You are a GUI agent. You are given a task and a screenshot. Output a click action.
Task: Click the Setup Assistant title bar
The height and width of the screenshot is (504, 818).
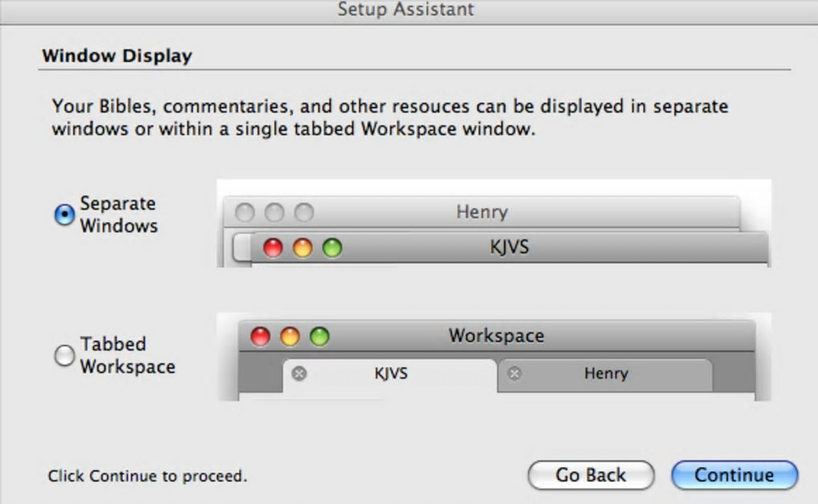point(406,10)
